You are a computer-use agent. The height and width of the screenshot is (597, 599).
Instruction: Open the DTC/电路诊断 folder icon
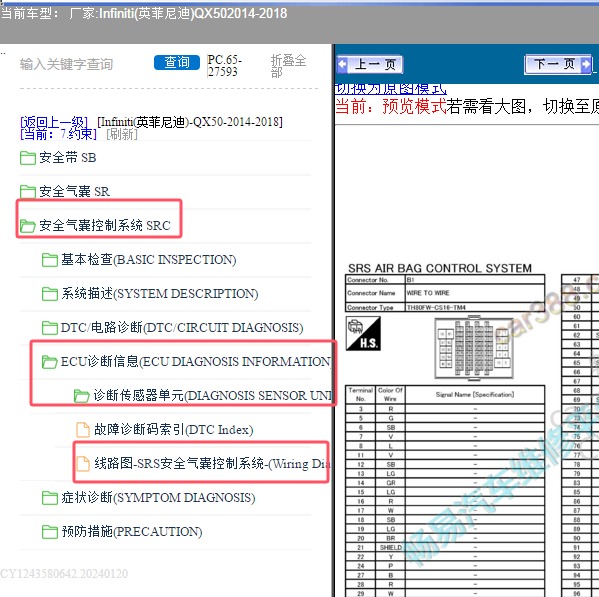(50, 328)
